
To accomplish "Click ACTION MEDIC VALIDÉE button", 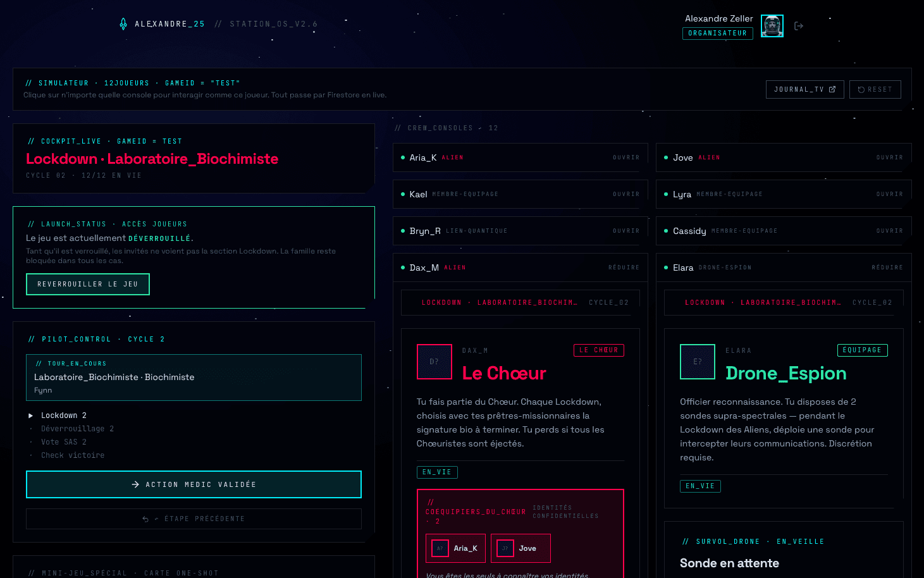I will tap(194, 484).
